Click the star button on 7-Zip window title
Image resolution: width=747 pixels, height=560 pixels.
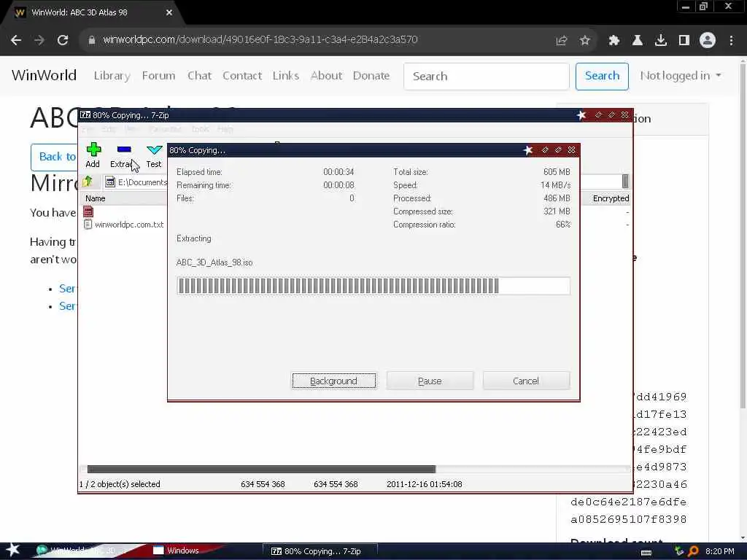[581, 114]
